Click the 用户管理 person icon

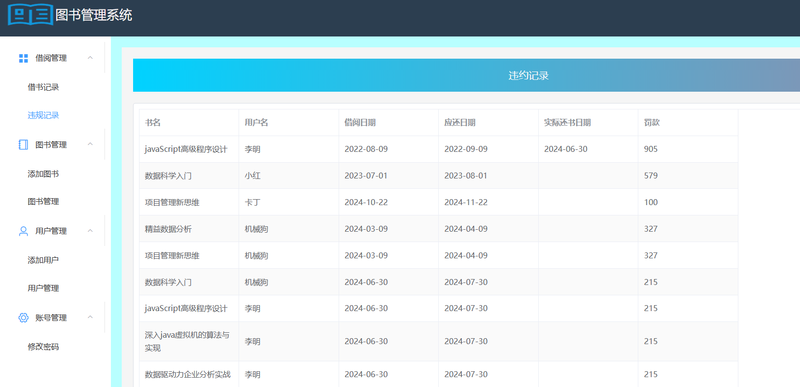[23, 231]
